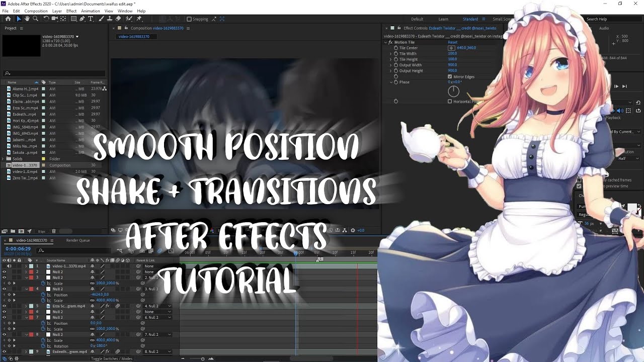Viewport: 644px width, 362px height.
Task: Toggle Rotation stopwatch under layer 8
Action: (x=43, y=346)
